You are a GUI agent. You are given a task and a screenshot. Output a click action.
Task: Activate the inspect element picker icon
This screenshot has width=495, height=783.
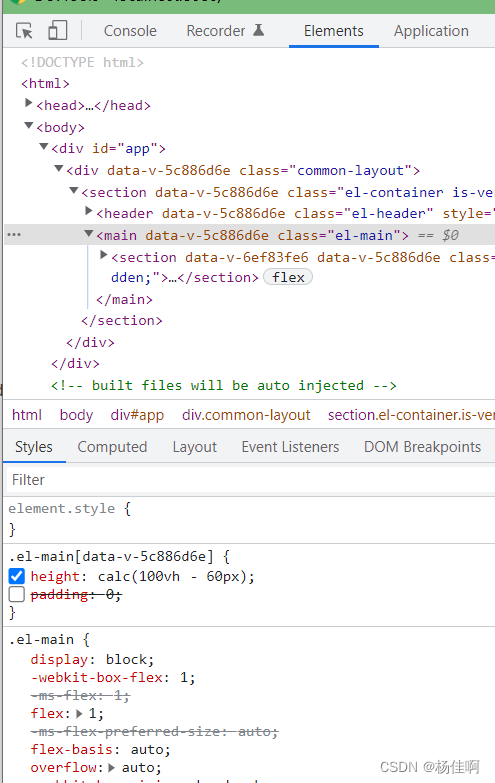[x=24, y=31]
